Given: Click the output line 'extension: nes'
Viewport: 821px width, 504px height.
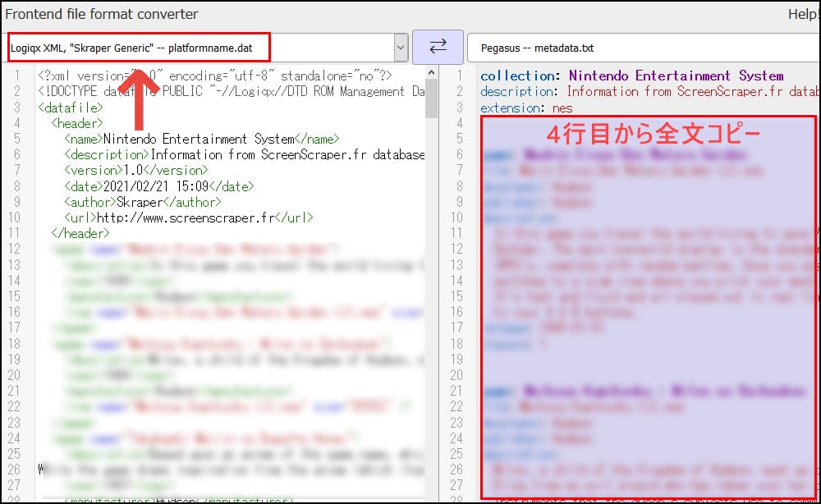Looking at the screenshot, I should coord(527,108).
